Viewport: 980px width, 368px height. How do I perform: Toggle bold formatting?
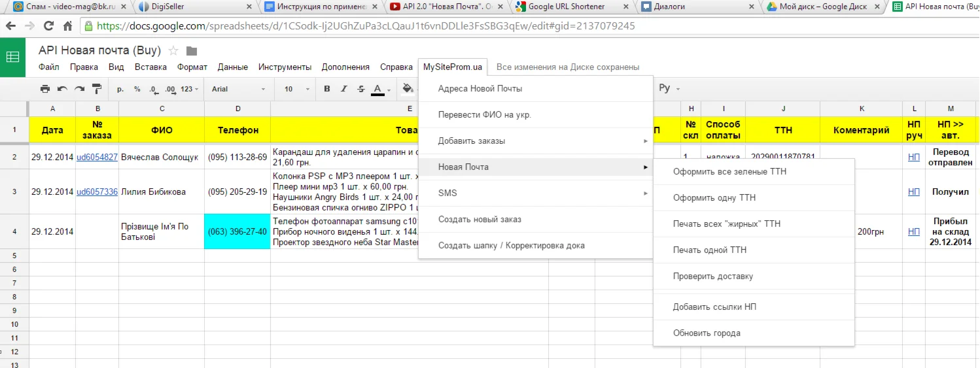pos(326,89)
